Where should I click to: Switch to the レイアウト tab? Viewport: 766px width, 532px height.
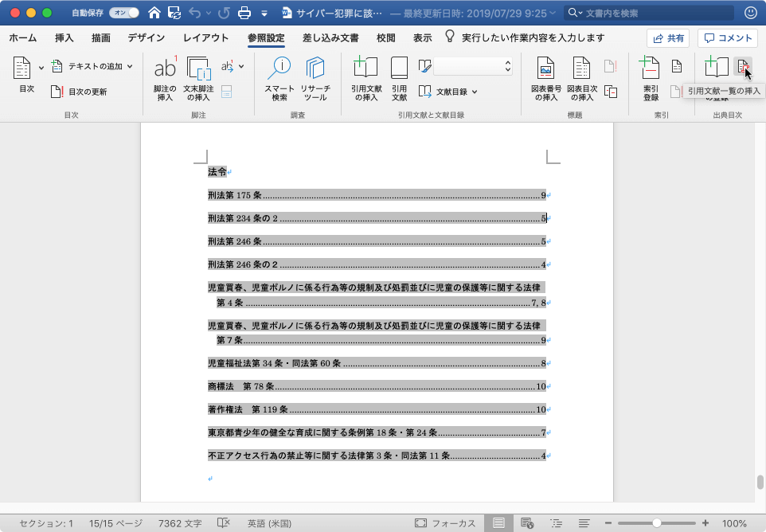[x=205, y=38]
